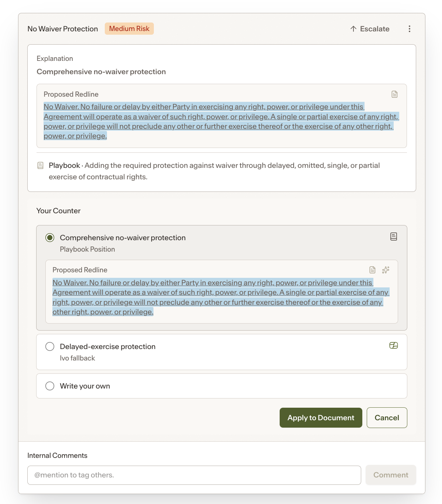Image resolution: width=442 pixels, height=504 pixels.
Task: Click the "Internal Comments" heading
Action: click(58, 456)
